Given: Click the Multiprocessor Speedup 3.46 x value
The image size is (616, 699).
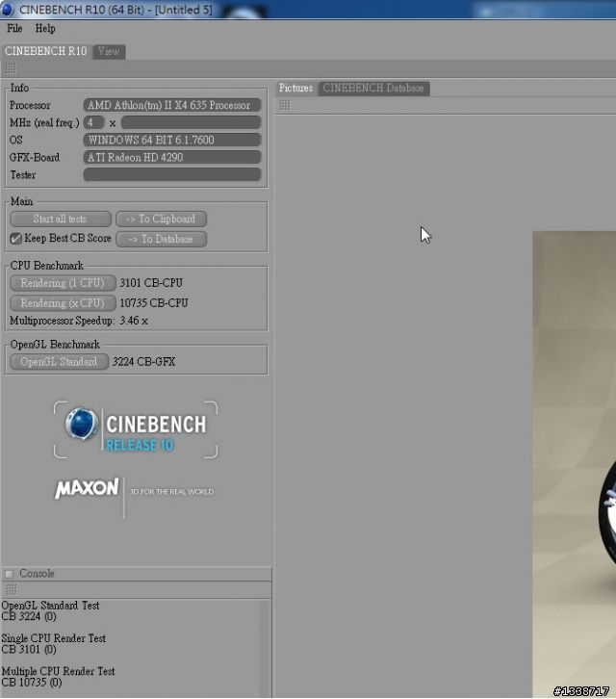Looking at the screenshot, I should [x=133, y=321].
